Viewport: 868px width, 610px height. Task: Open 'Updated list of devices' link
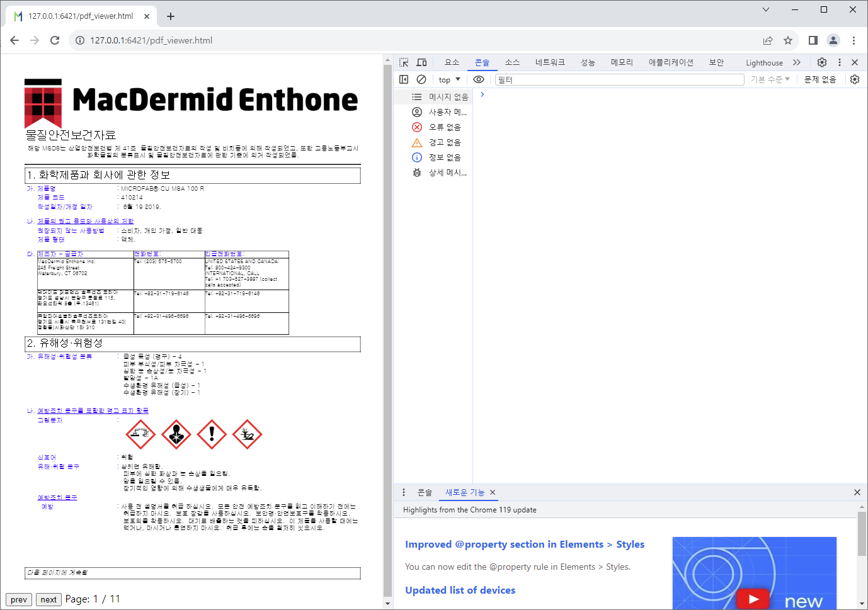(460, 590)
